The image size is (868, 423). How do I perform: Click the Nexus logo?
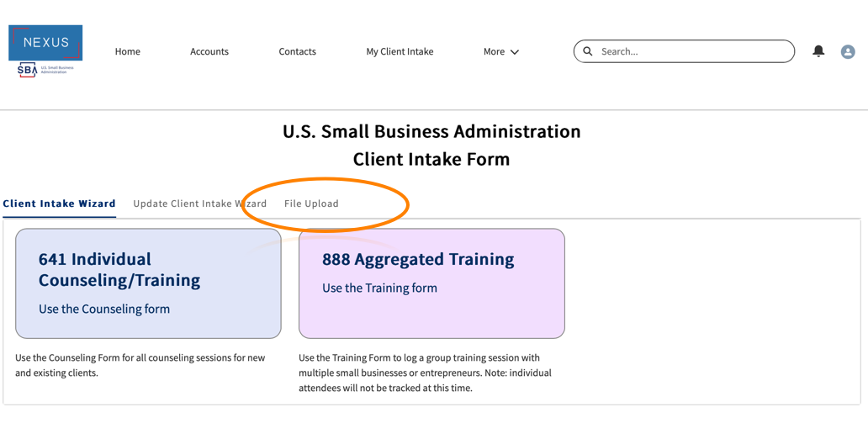tap(45, 42)
